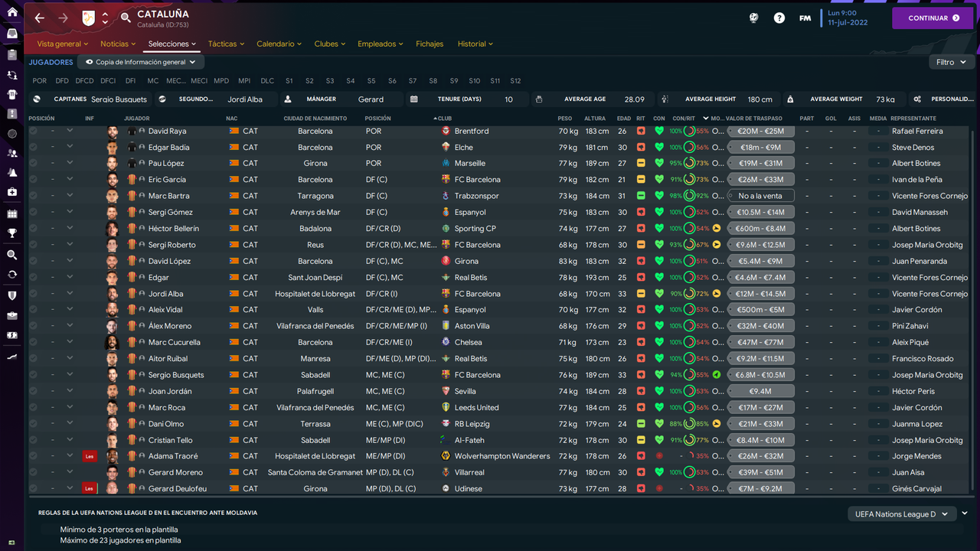Open the help question mark icon
980x551 pixels.
[779, 18]
